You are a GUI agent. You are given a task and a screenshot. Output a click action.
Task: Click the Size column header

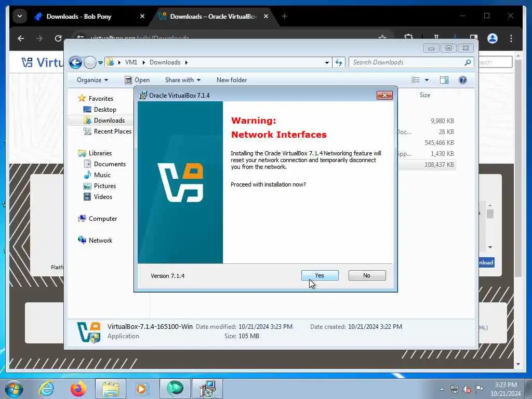tap(425, 96)
